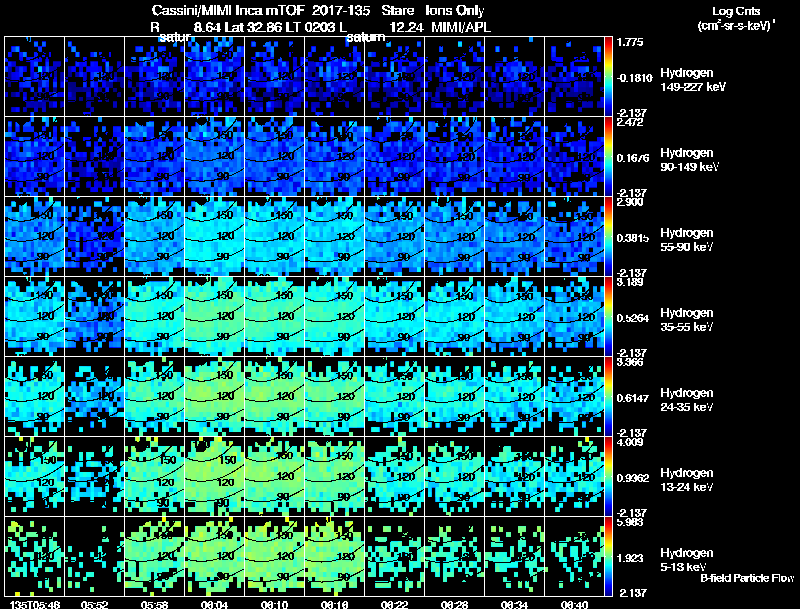
Task: Click the Hydrogen 55-90 keV panel at 06:22
Action: point(394,237)
